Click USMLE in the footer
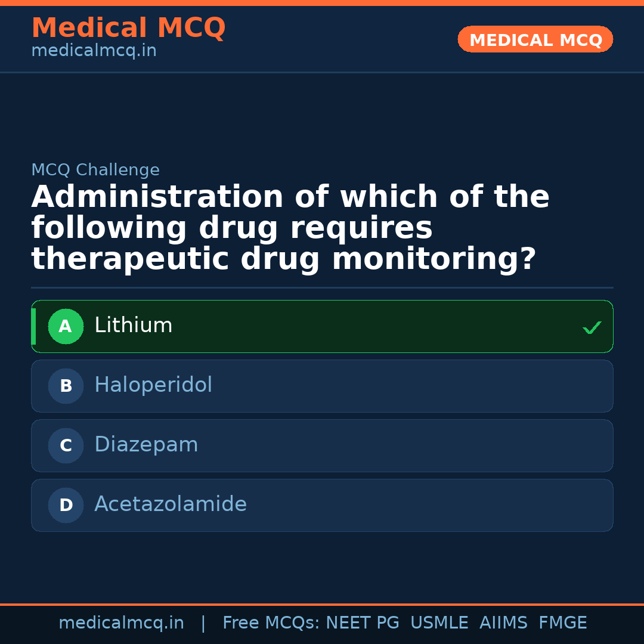The height and width of the screenshot is (644, 644). (439, 623)
